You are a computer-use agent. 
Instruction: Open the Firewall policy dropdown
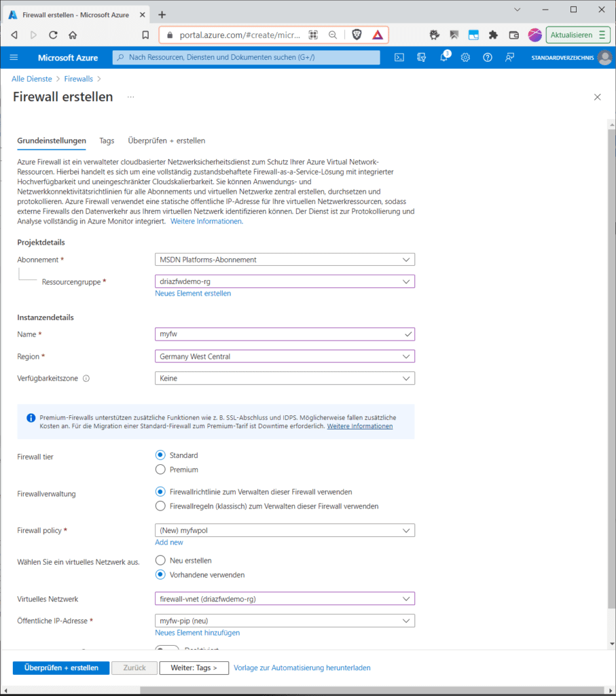click(285, 530)
